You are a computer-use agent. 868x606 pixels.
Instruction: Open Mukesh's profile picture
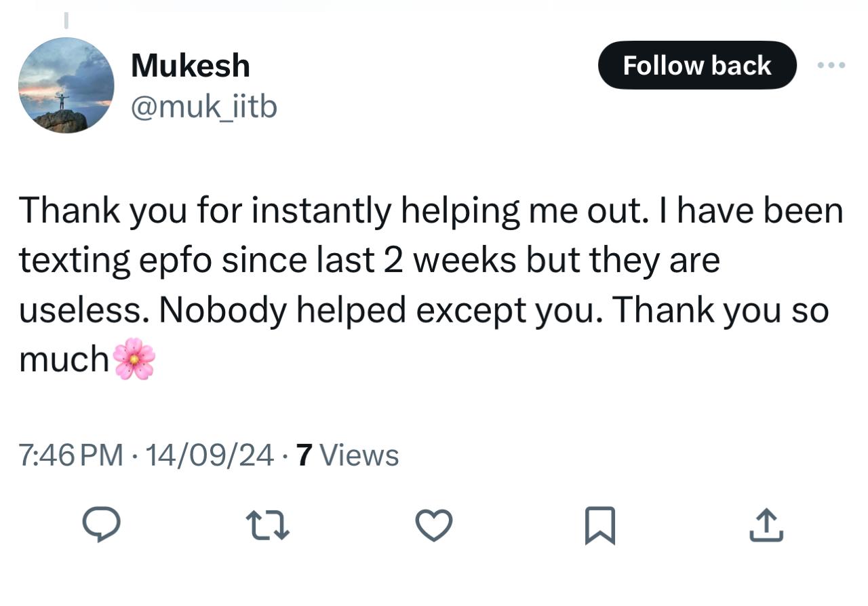pos(66,86)
